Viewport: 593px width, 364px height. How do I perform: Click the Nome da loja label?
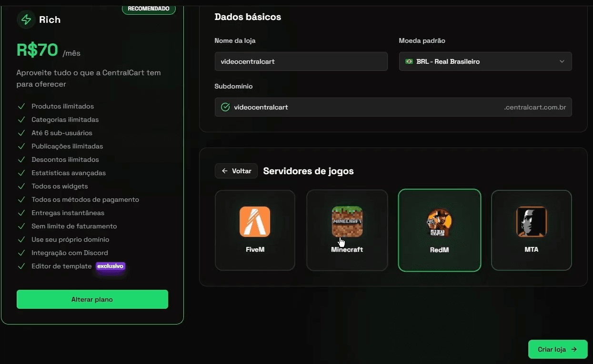pyautogui.click(x=235, y=41)
